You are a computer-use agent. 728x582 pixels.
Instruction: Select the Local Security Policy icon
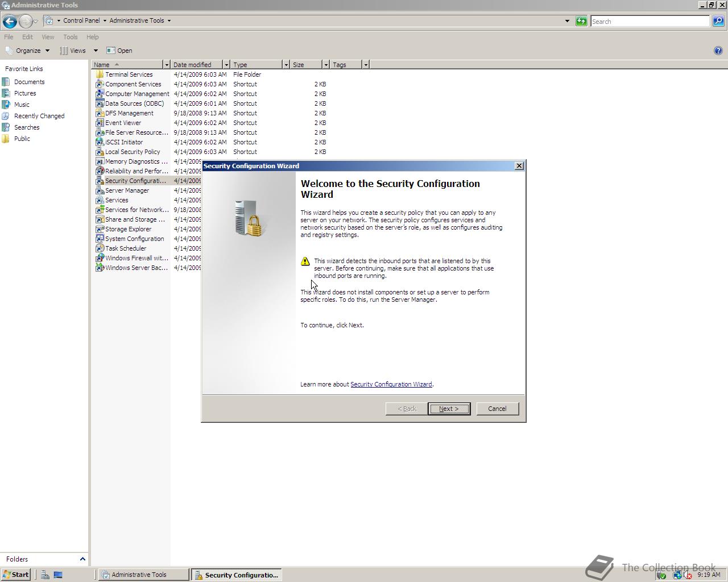pos(100,152)
